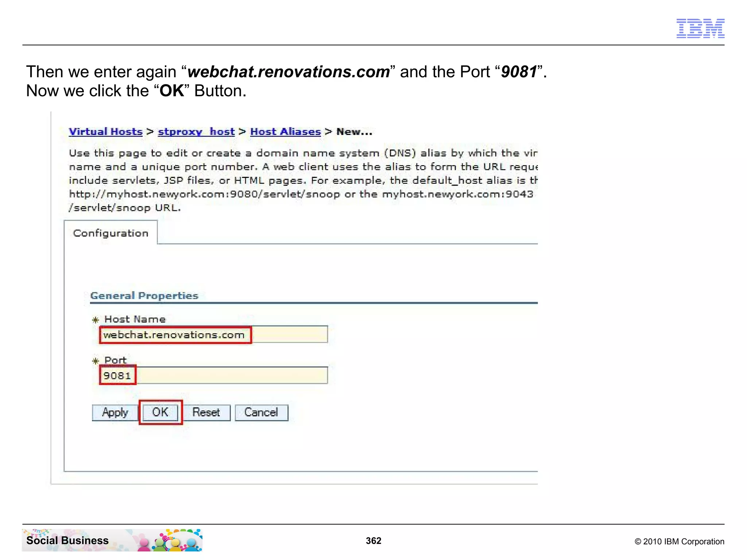Click the General Properties heading
The image size is (747, 560).
pyautogui.click(x=144, y=295)
